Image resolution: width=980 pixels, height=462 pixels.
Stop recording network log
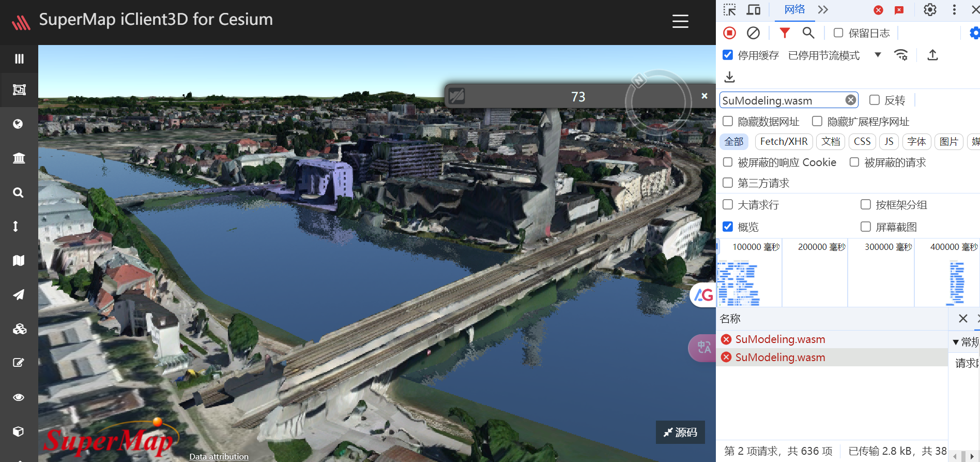[729, 33]
